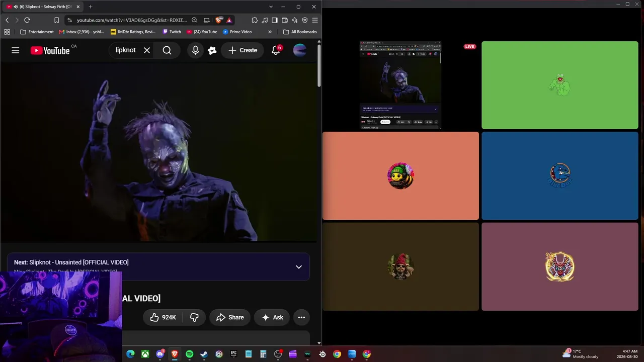Click the screen-share preview tile in the call window
The height and width of the screenshot is (362, 644).
click(x=400, y=85)
